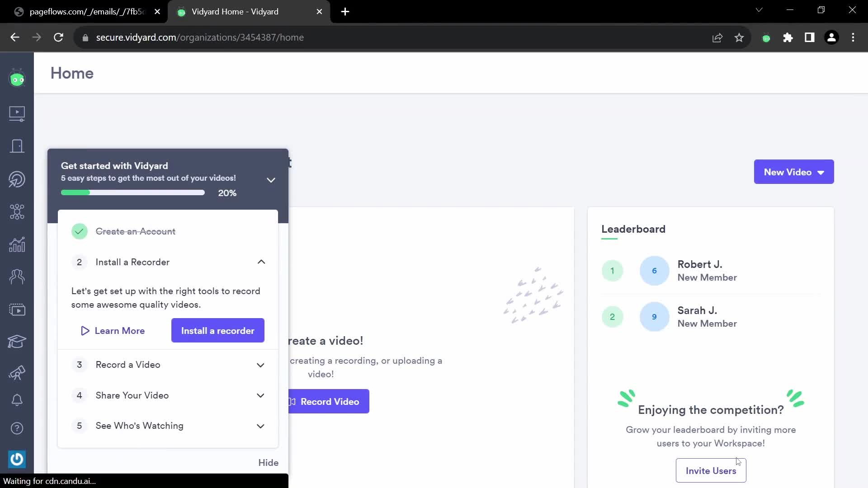The height and width of the screenshot is (488, 868).
Task: Click the 20% onboarding progress bar
Action: [133, 193]
